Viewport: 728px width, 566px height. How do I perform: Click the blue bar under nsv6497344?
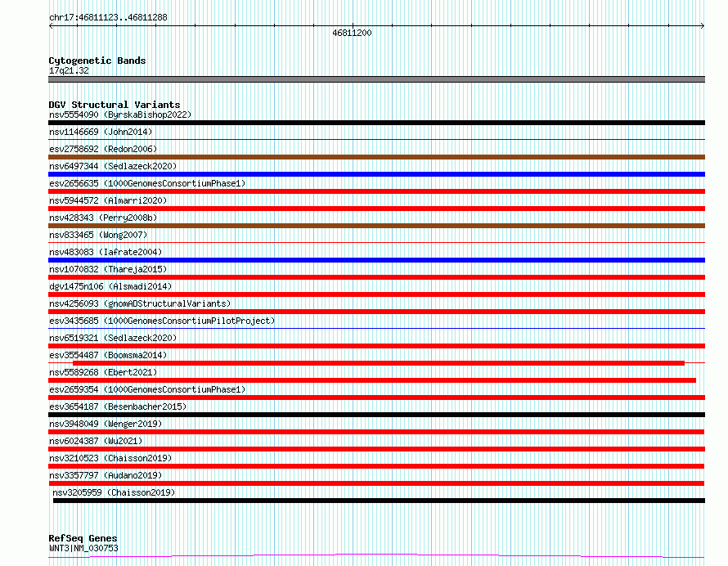point(376,174)
